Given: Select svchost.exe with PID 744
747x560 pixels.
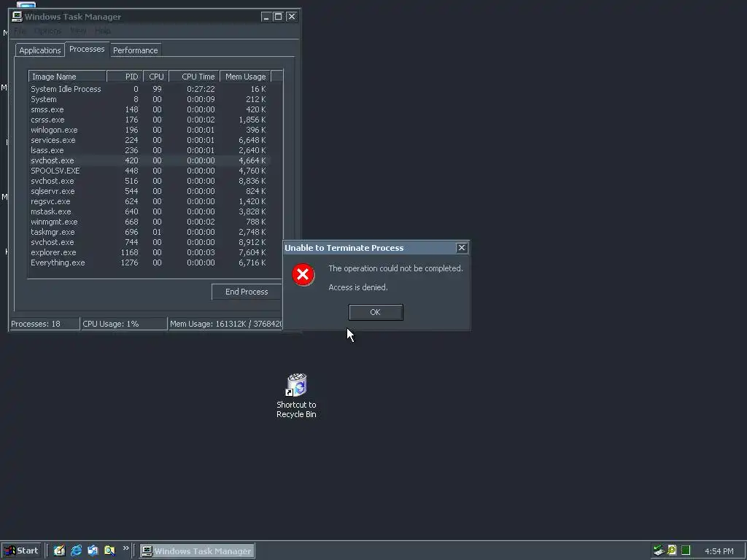Looking at the screenshot, I should click(x=150, y=242).
